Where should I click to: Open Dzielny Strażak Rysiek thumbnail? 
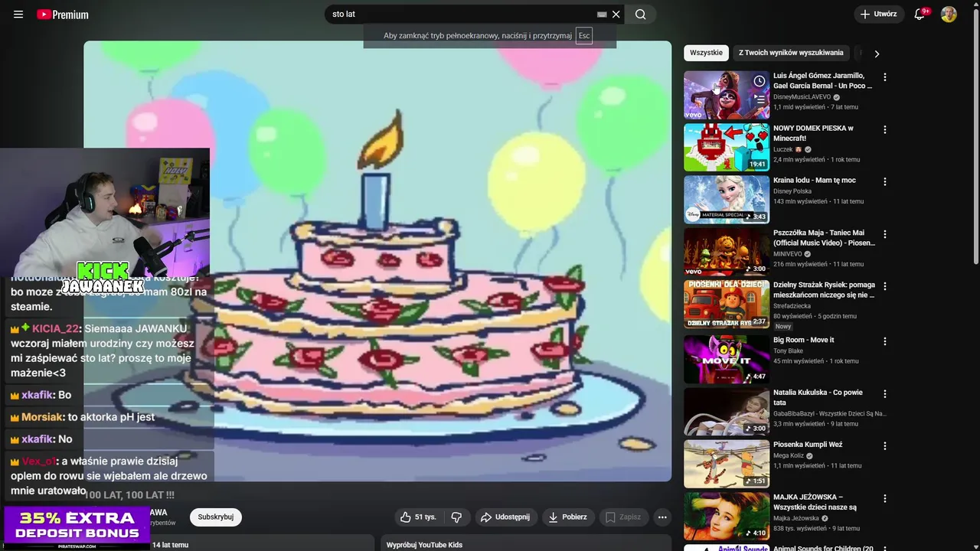click(x=727, y=304)
